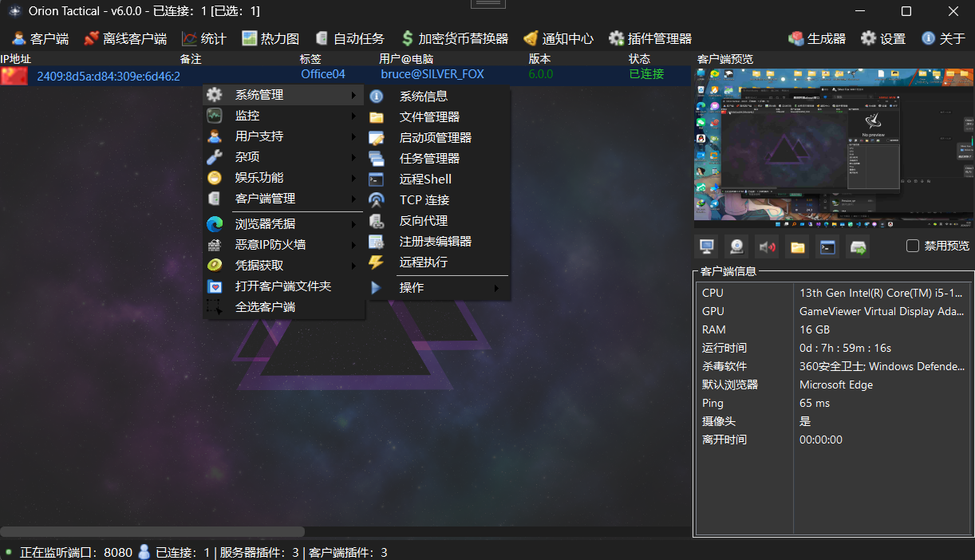Image resolution: width=975 pixels, height=560 pixels.
Task: Click the drive-arrow icon under client preview
Action: [x=859, y=247]
